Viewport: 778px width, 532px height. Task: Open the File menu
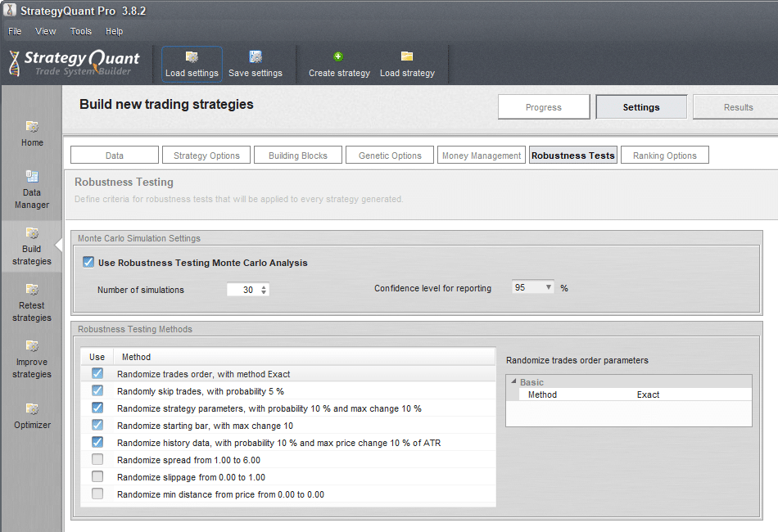[15, 31]
